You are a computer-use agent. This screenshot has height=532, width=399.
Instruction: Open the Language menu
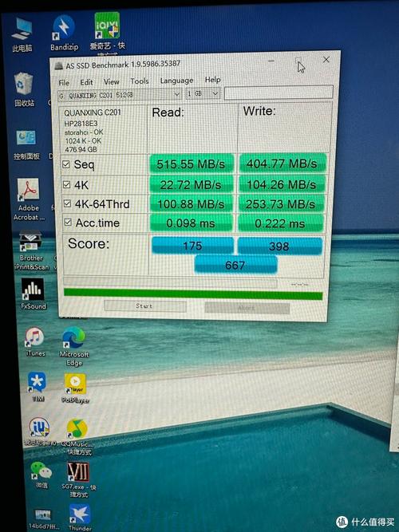pyautogui.click(x=176, y=81)
